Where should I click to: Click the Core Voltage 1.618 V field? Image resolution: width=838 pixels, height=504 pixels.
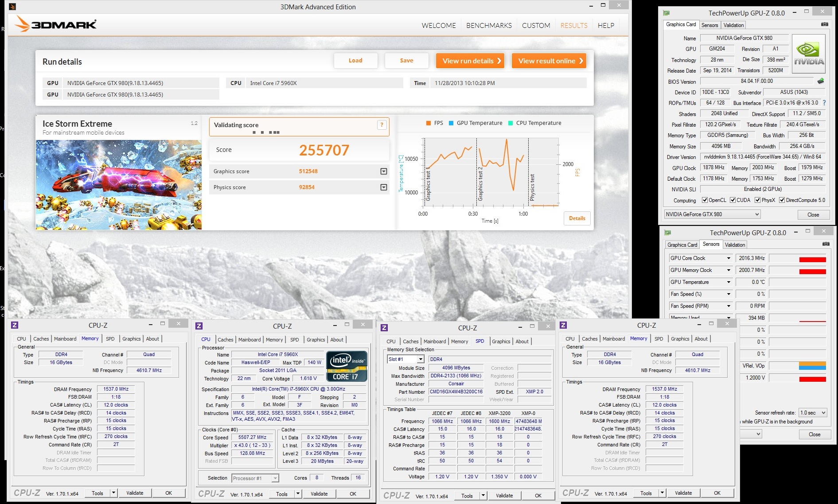click(x=308, y=379)
